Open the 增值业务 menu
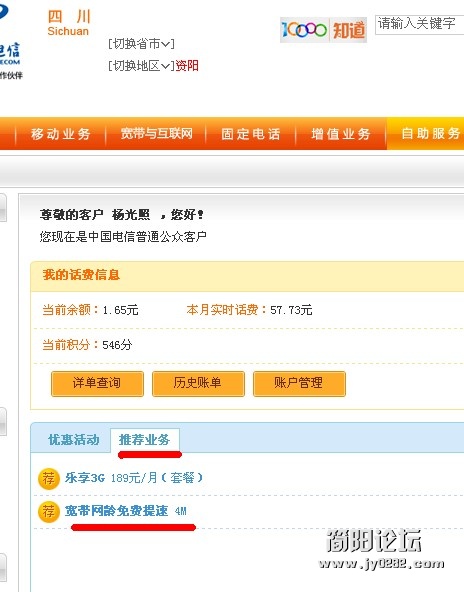The width and height of the screenshot is (464, 592). tap(341, 134)
